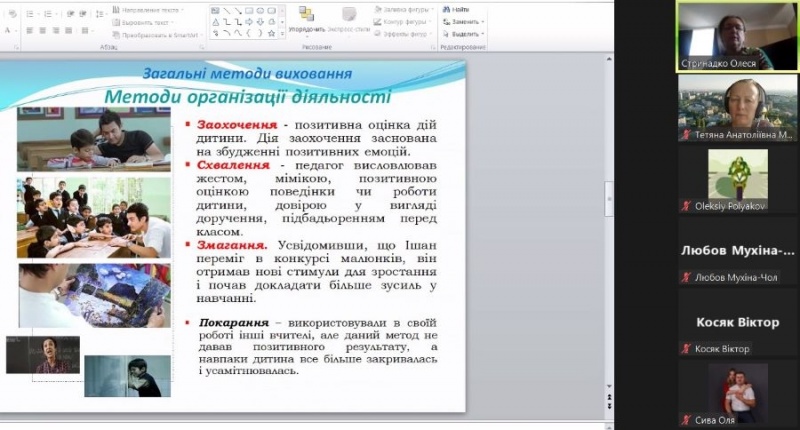The height and width of the screenshot is (430, 800).
Task: Expand the shapes gallery More arrow
Action: coord(281,33)
